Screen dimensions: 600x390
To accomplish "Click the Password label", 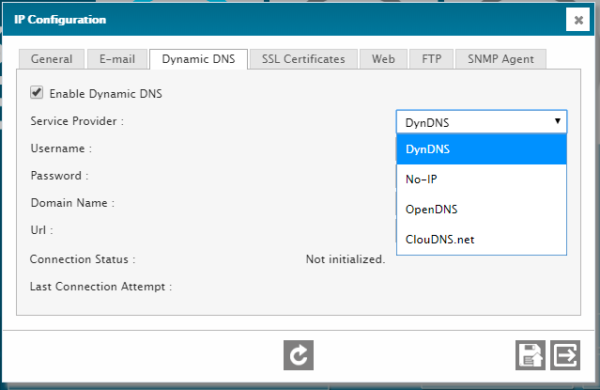I will 59,176.
